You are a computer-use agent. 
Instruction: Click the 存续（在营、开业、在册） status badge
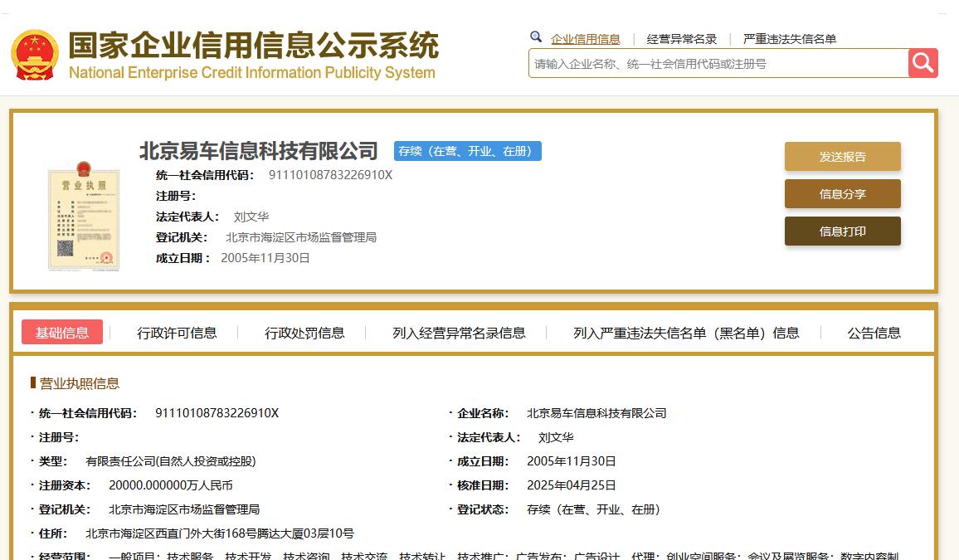coord(467,151)
